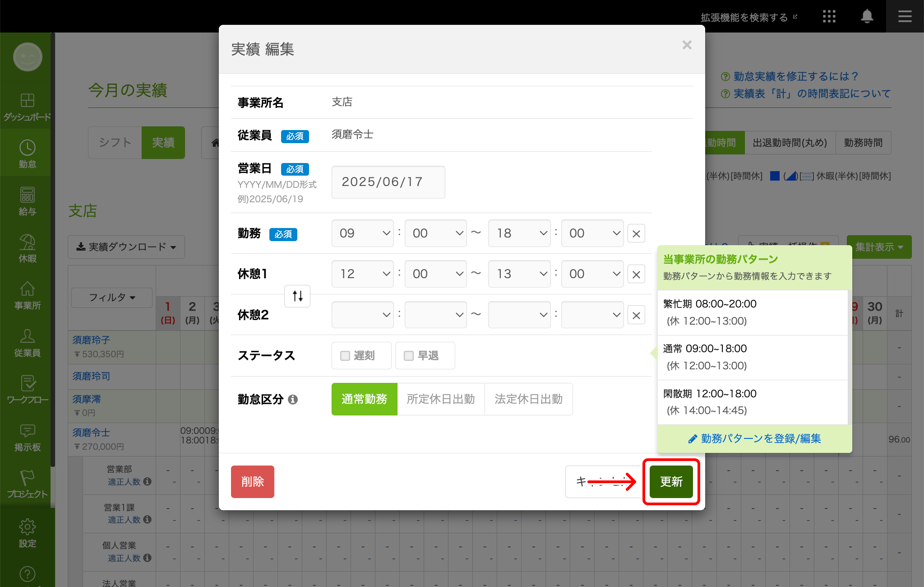Viewport: 924px width, 587px height.
Task: Click the 30 (月) date column header
Action: point(875,313)
